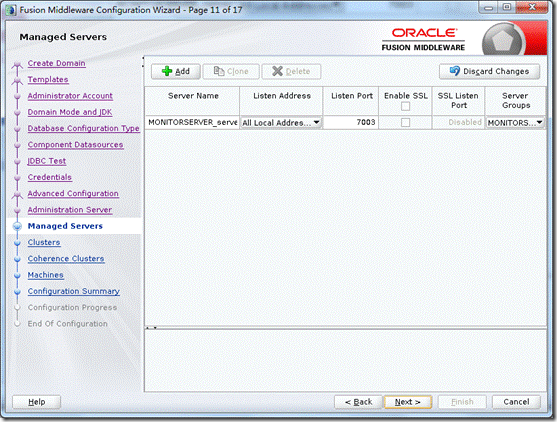The width and height of the screenshot is (557, 422).
Task: Open the Administration Server step
Action: tap(70, 210)
